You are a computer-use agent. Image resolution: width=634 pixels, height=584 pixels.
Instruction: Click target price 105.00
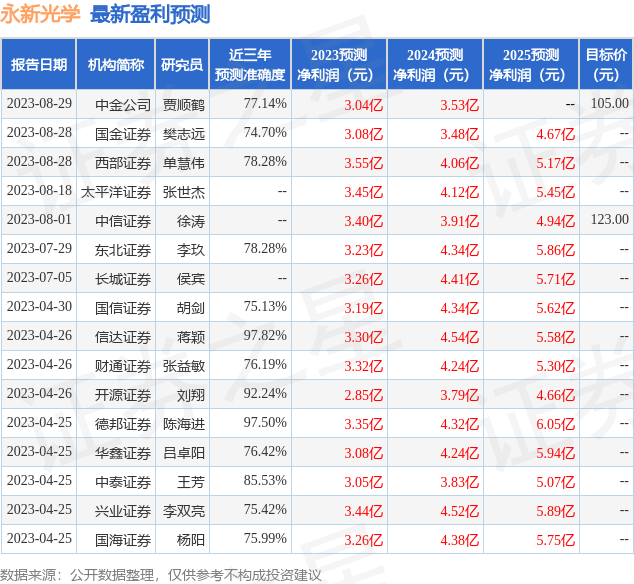pos(610,104)
